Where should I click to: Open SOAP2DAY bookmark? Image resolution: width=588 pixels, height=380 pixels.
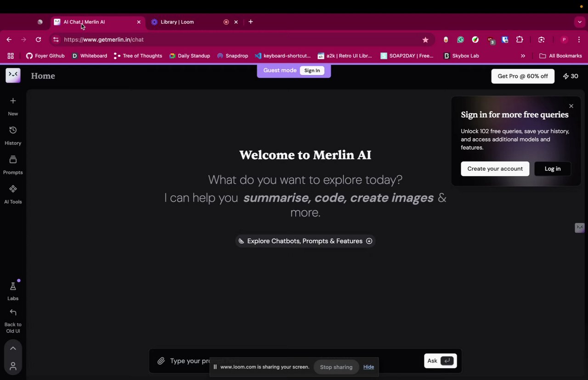pos(407,56)
